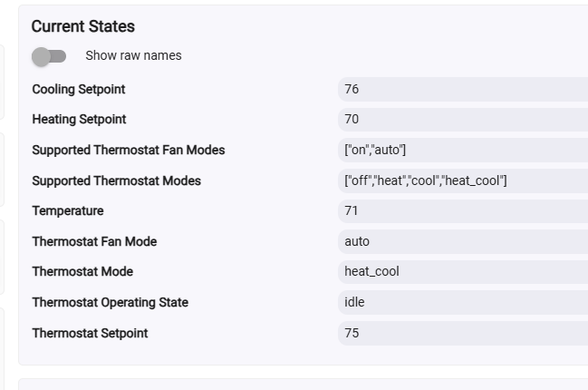Click the Supported Thermostat Fan Modes label
The height and width of the screenshot is (390, 588).
[x=128, y=150]
